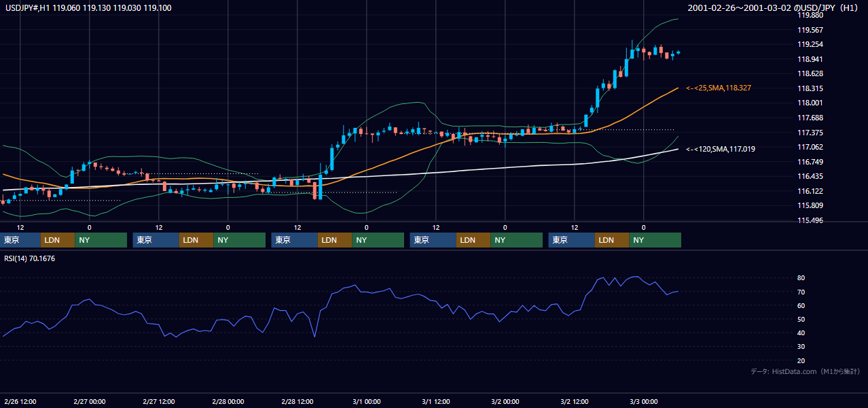Viewport: 868px width, 408px height.
Task: Select the 2/26 12:00 date label
Action: click(x=20, y=402)
